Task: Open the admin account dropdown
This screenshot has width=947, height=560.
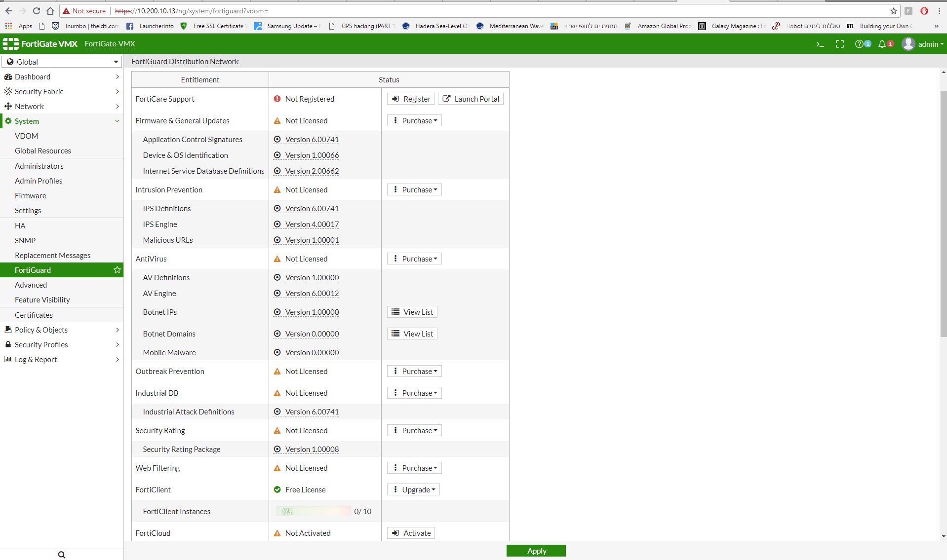Action: (x=931, y=44)
